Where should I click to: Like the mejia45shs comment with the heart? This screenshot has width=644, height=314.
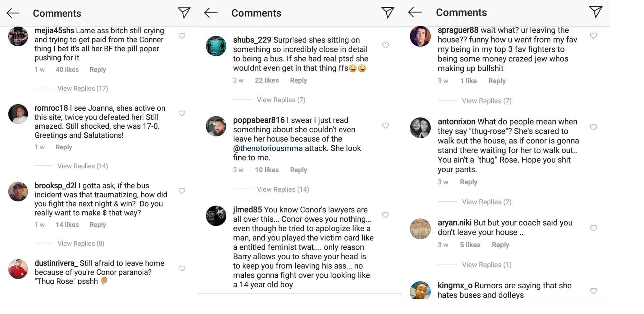(x=182, y=36)
